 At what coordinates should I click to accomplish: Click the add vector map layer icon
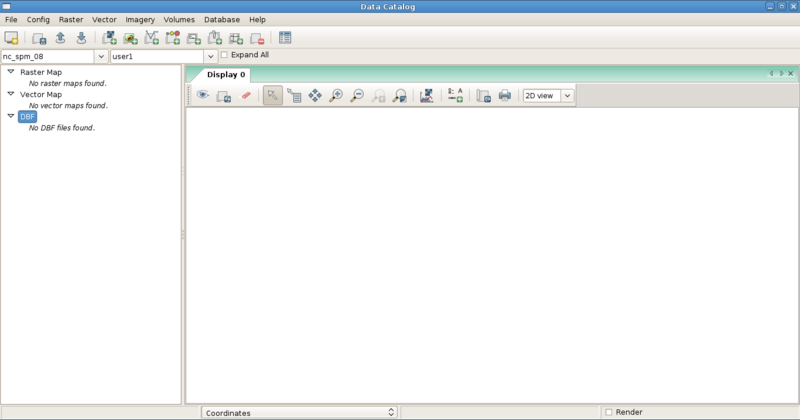pos(152,38)
